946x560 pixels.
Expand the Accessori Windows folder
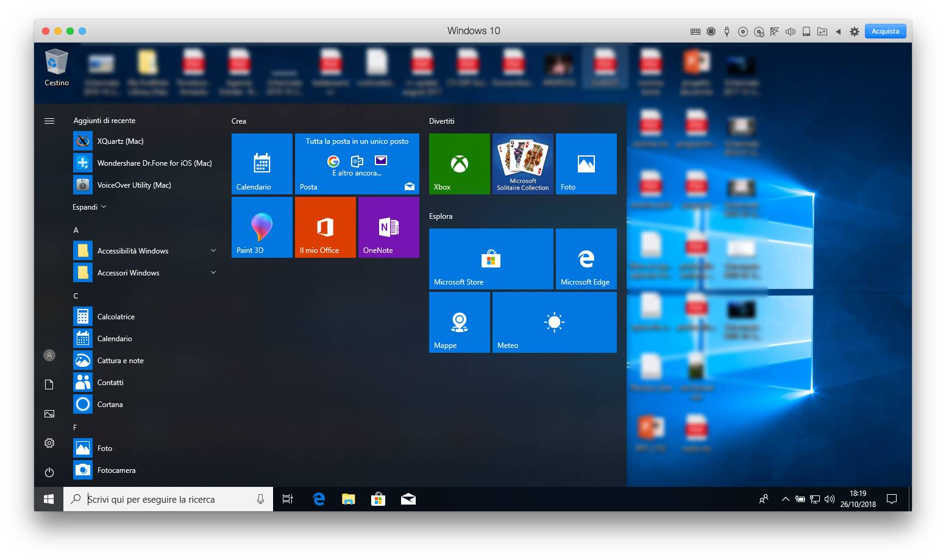(x=145, y=273)
